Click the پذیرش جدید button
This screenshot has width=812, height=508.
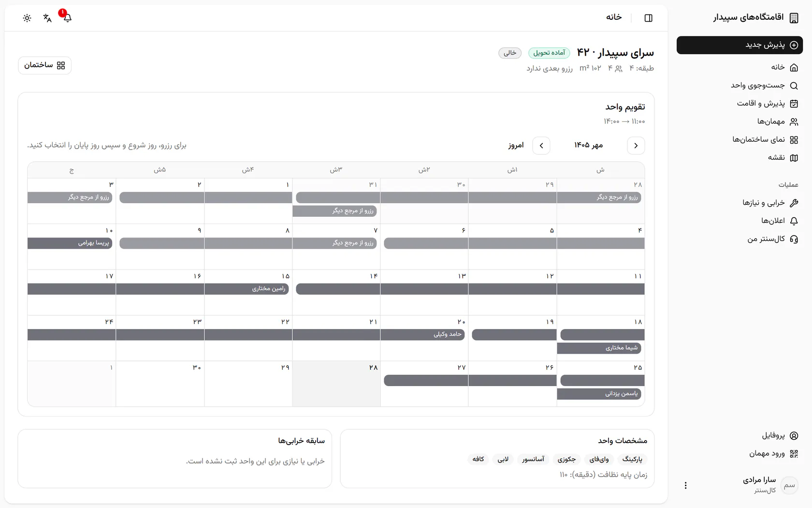pos(739,45)
